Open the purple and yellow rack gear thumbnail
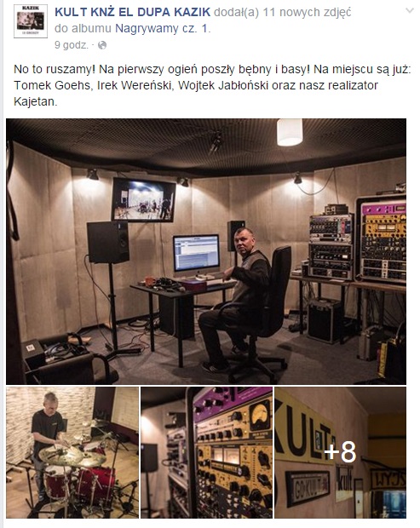 [x=206, y=452]
